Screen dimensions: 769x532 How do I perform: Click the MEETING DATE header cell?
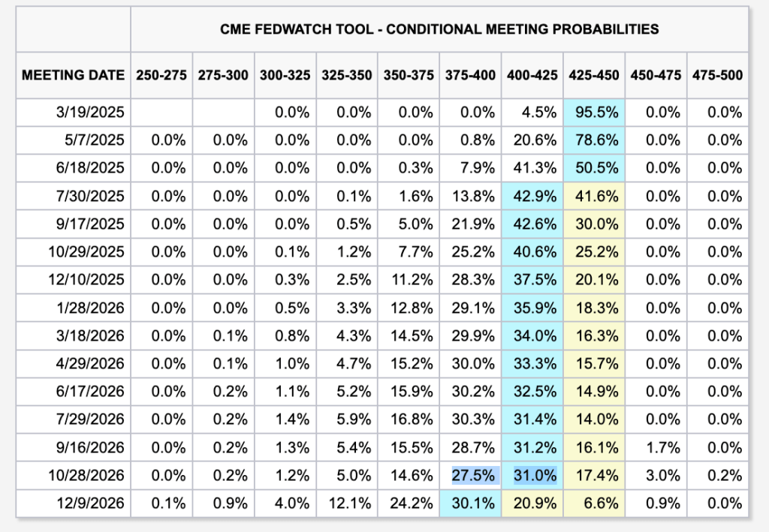coord(73,75)
